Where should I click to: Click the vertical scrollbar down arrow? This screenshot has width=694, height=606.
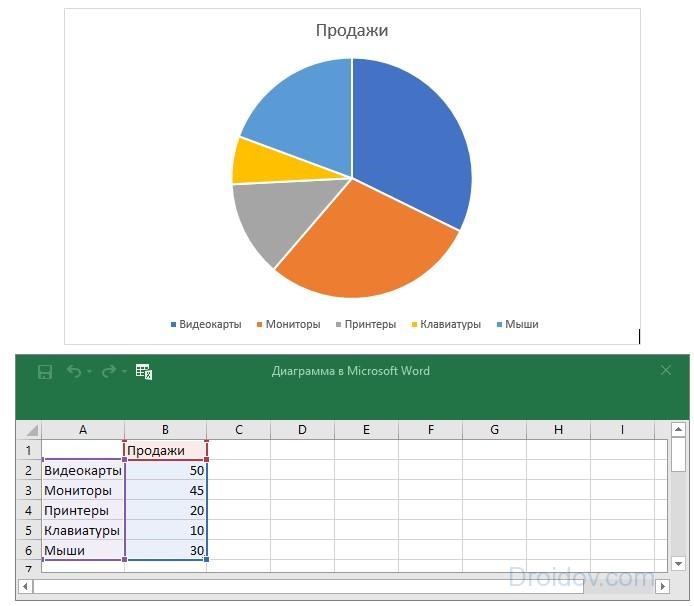point(678,564)
